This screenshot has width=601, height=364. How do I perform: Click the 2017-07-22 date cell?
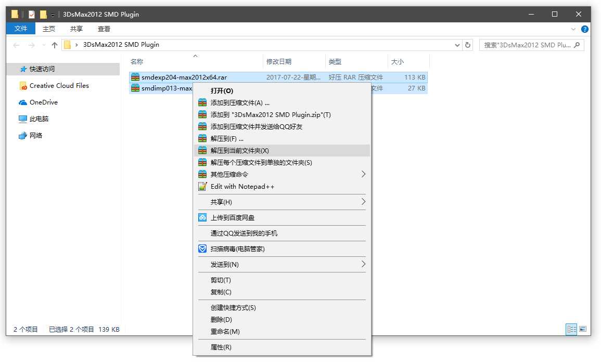(293, 77)
